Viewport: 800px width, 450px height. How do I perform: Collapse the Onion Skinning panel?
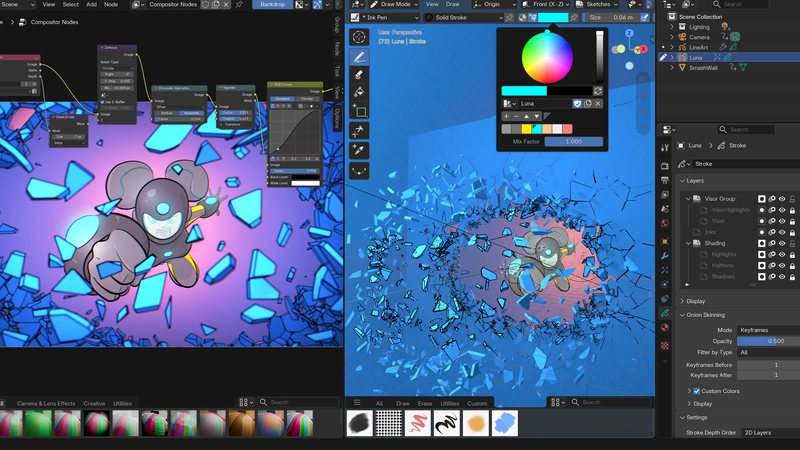pos(683,315)
